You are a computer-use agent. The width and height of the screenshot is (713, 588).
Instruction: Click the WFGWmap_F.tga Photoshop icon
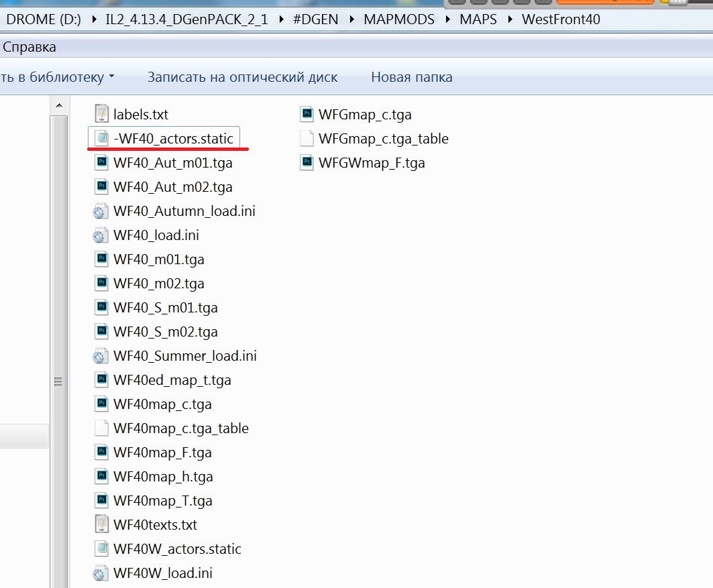[307, 162]
